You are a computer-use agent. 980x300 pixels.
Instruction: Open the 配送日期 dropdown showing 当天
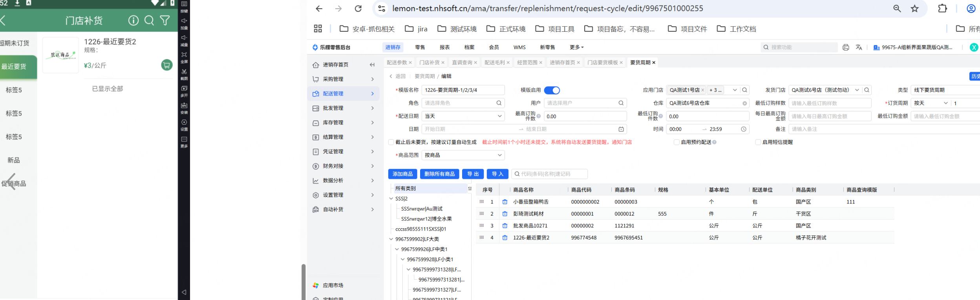pyautogui.click(x=463, y=116)
